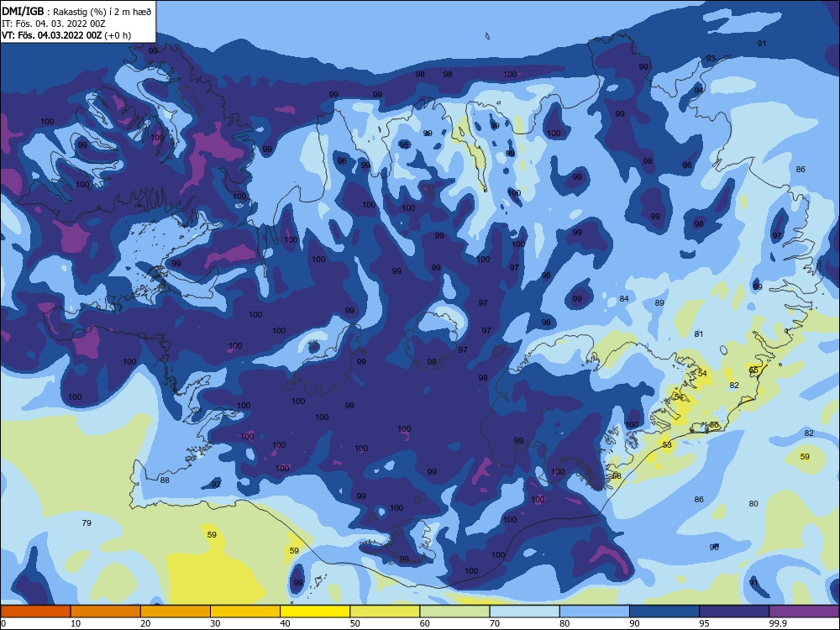Click the pale blue 70–80 legend swatch

point(524,612)
